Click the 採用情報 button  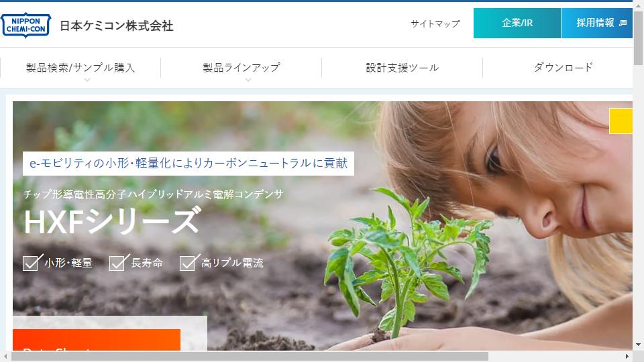(x=597, y=23)
